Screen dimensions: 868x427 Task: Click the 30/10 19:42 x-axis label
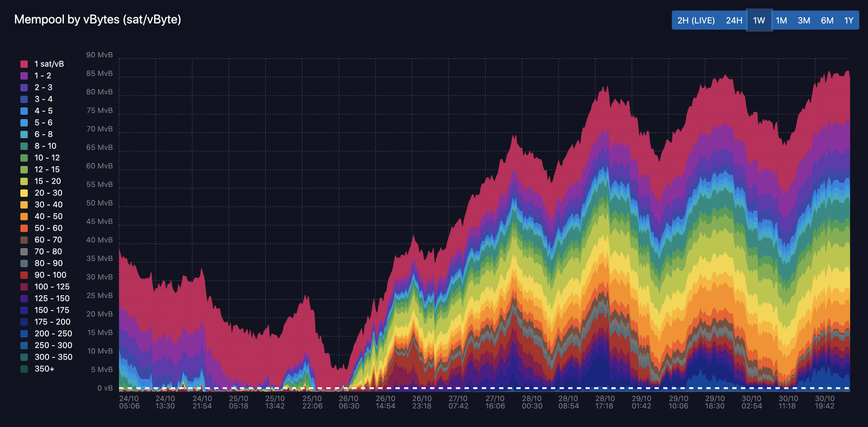825,402
